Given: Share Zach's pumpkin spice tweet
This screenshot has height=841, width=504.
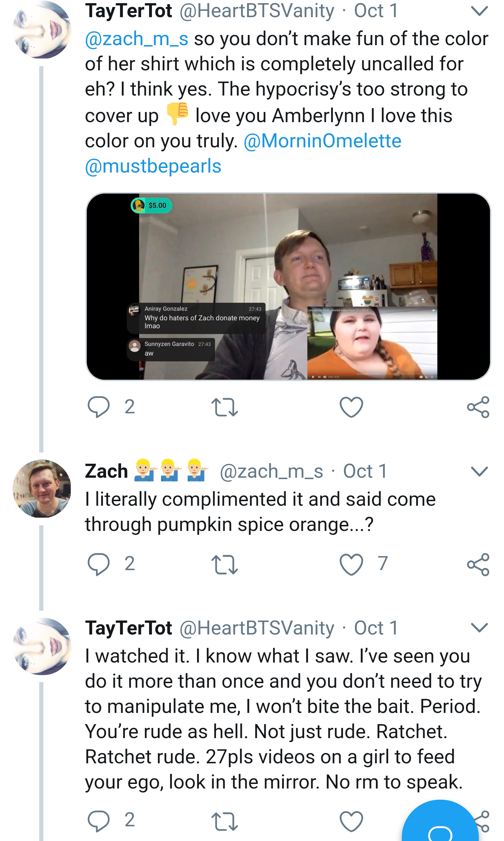Looking at the screenshot, I should (x=478, y=564).
